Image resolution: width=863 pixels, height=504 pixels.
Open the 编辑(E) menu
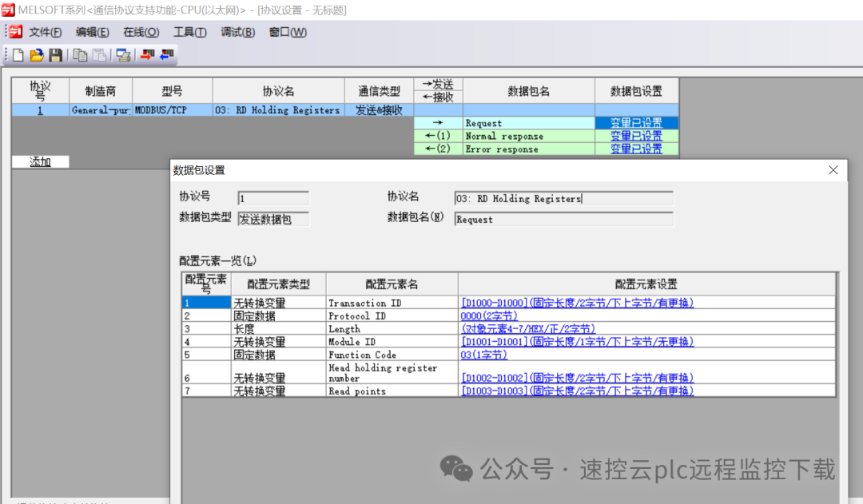93,33
